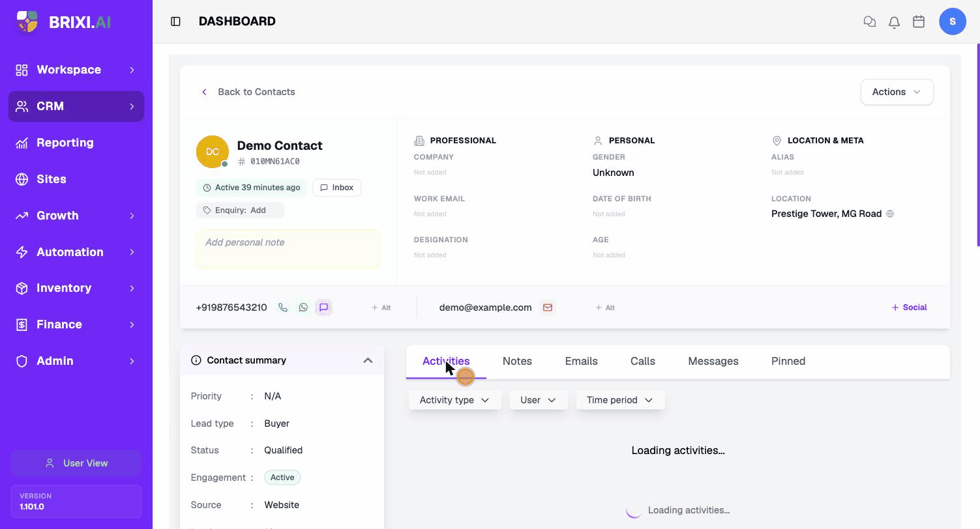980x529 pixels.
Task: Collapse the Contact summary panel
Action: click(x=368, y=360)
